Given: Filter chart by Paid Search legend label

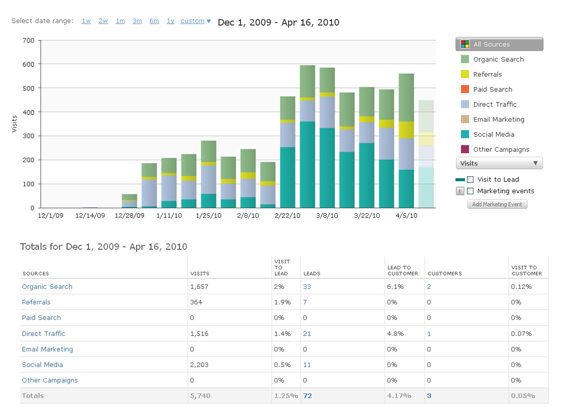Looking at the screenshot, I should tap(493, 89).
